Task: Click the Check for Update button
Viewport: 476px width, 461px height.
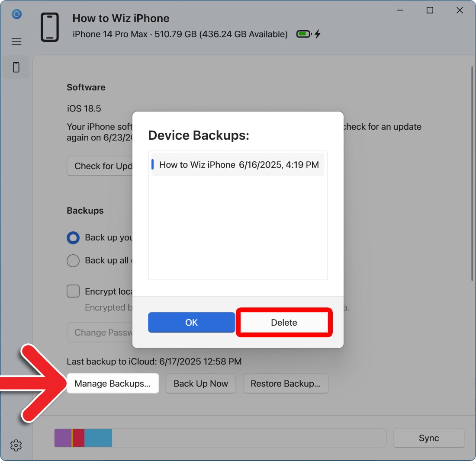Action: [x=100, y=166]
